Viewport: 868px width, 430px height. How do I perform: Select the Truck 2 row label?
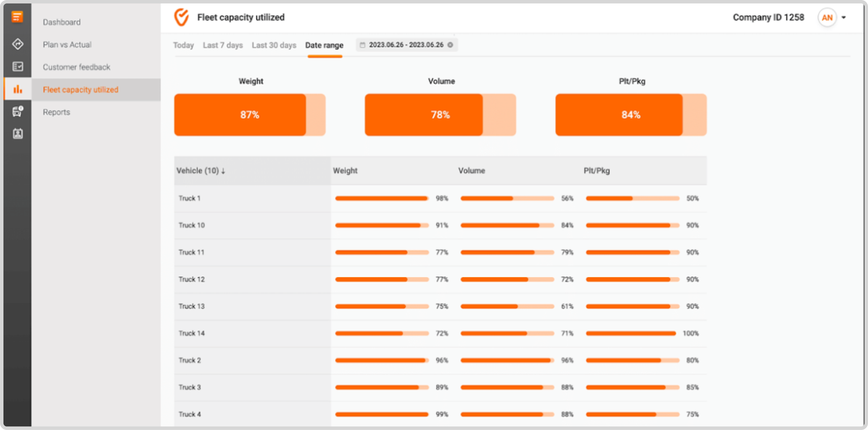pos(189,361)
